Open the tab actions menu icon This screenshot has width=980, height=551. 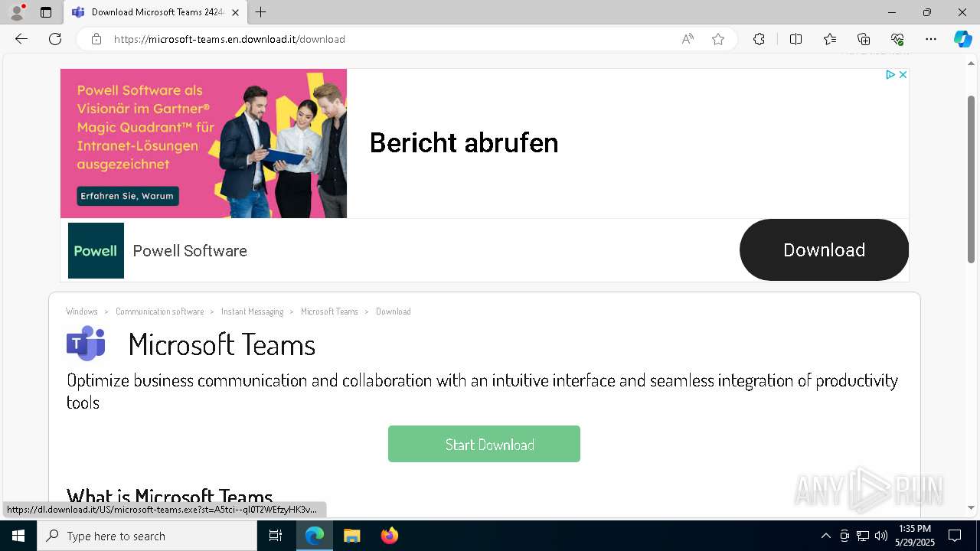click(46, 12)
